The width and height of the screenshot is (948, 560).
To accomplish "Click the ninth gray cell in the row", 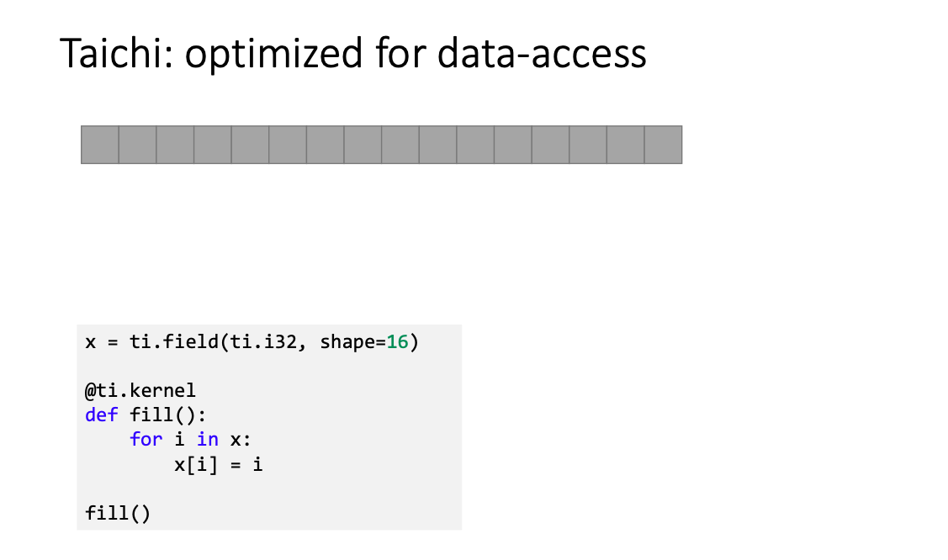I will (400, 145).
